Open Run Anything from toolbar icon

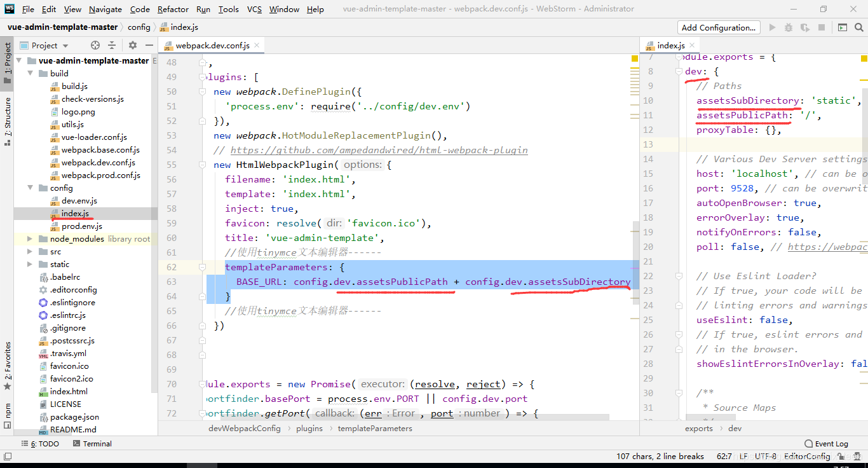point(842,27)
